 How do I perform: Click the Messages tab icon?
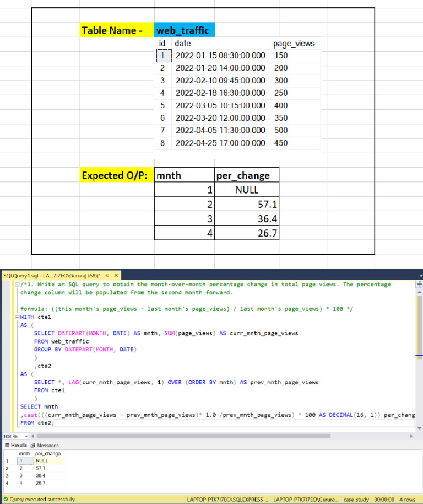[x=33, y=445]
